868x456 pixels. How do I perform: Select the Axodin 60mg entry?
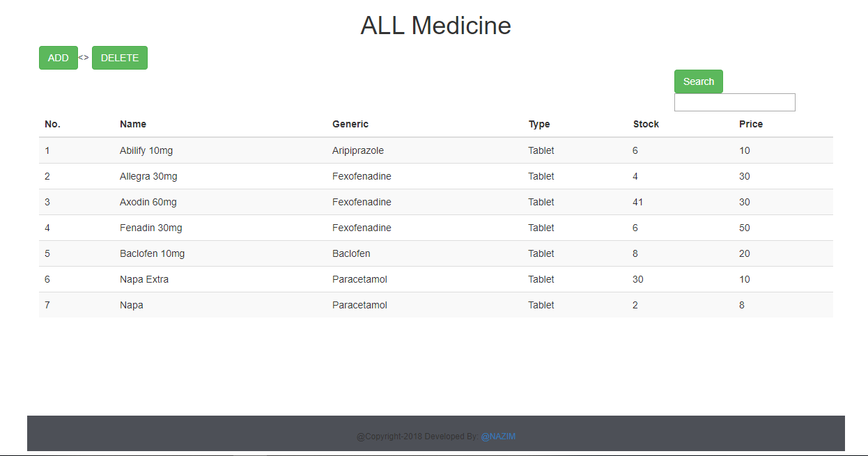tap(148, 202)
